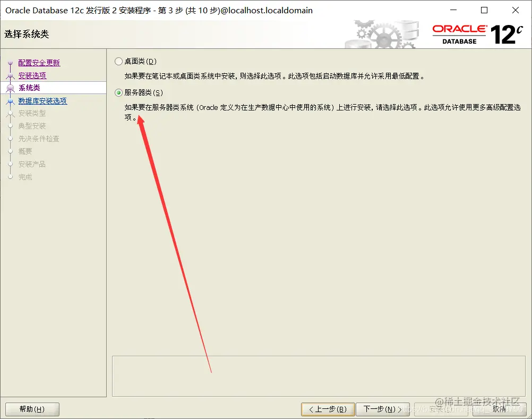Click the 下一步(N) next button
This screenshot has width=532, height=419.
coord(383,409)
